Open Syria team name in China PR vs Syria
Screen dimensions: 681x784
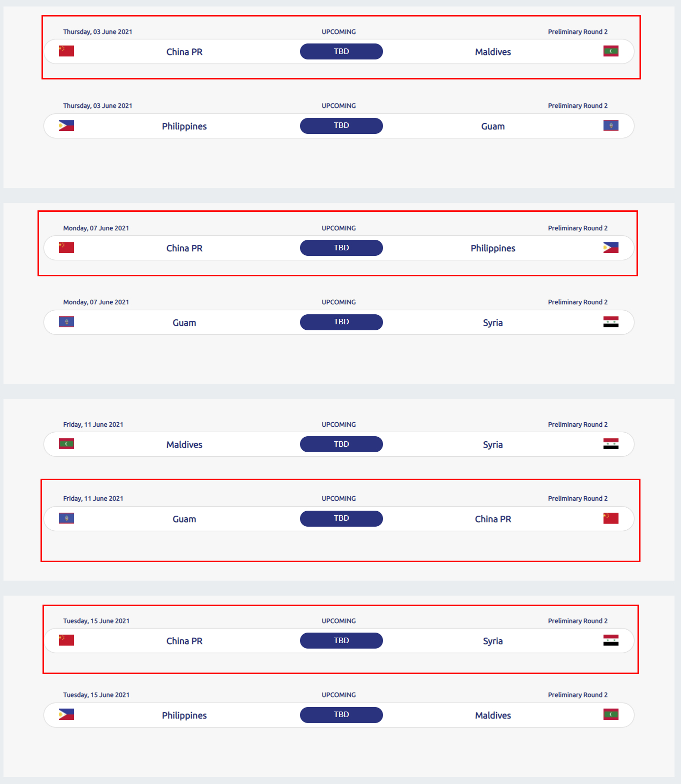492,641
